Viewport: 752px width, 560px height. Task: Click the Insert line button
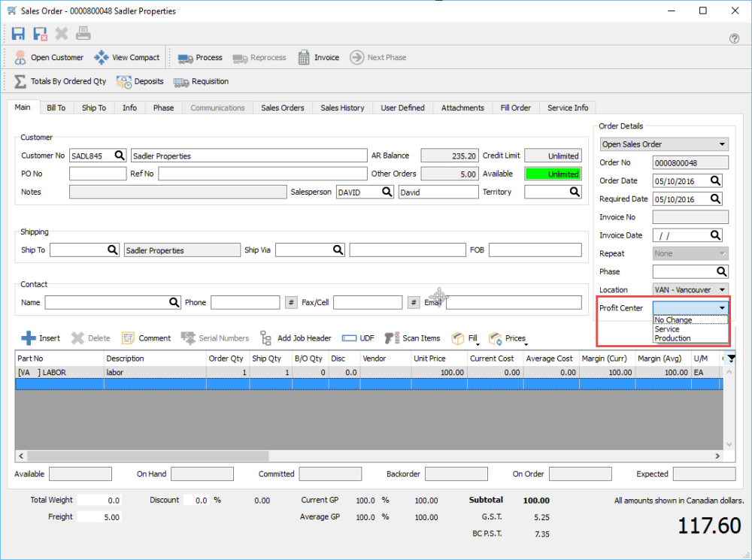click(41, 338)
